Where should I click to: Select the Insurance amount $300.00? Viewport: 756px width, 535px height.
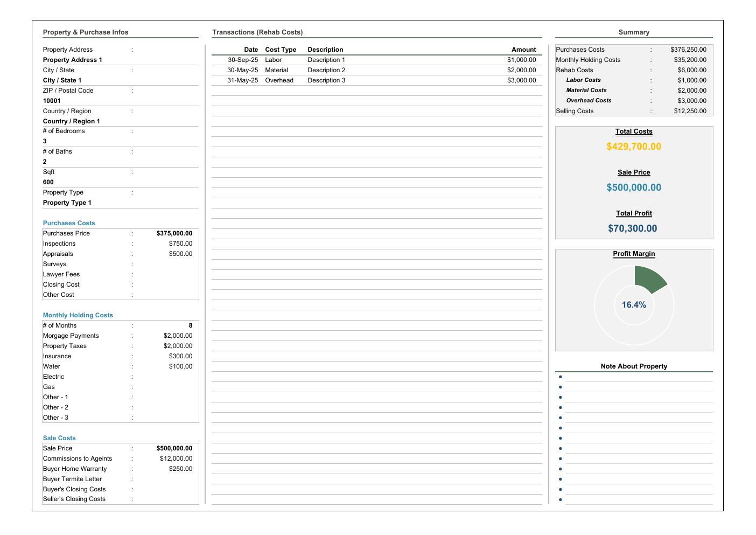[x=180, y=356]
